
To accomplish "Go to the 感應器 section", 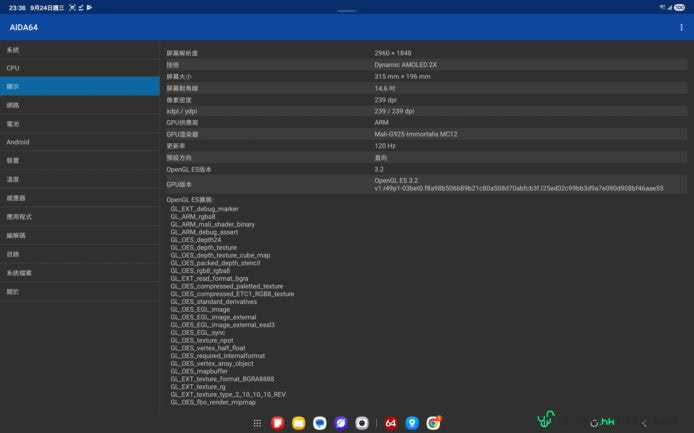I will coord(80,198).
